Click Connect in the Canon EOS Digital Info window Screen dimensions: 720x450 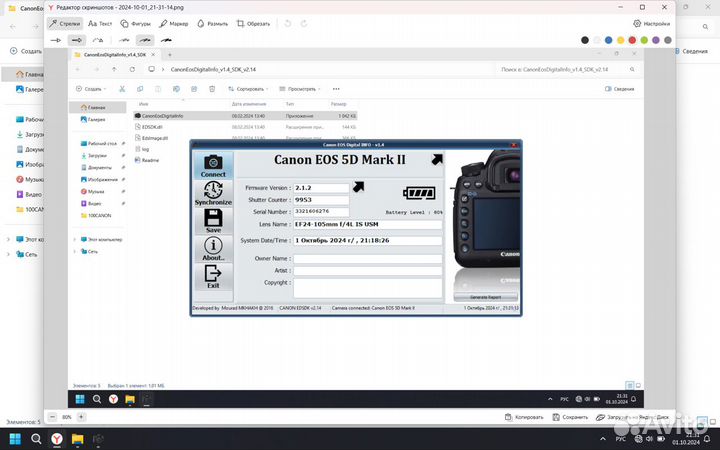(x=213, y=166)
